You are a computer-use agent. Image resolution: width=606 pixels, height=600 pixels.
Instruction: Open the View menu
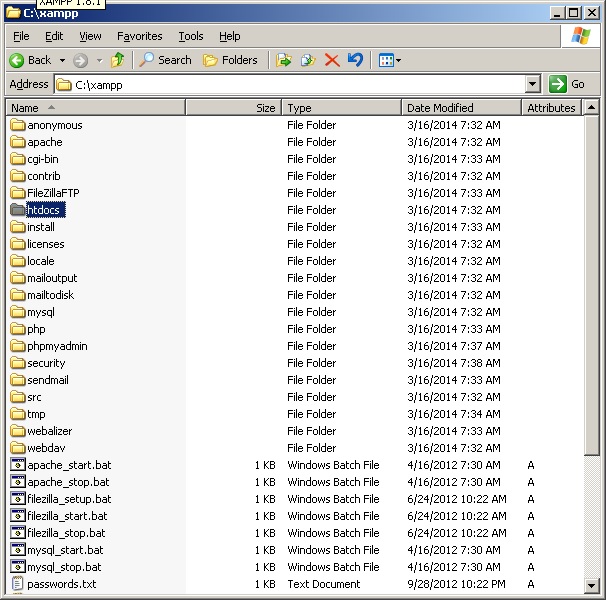click(90, 36)
